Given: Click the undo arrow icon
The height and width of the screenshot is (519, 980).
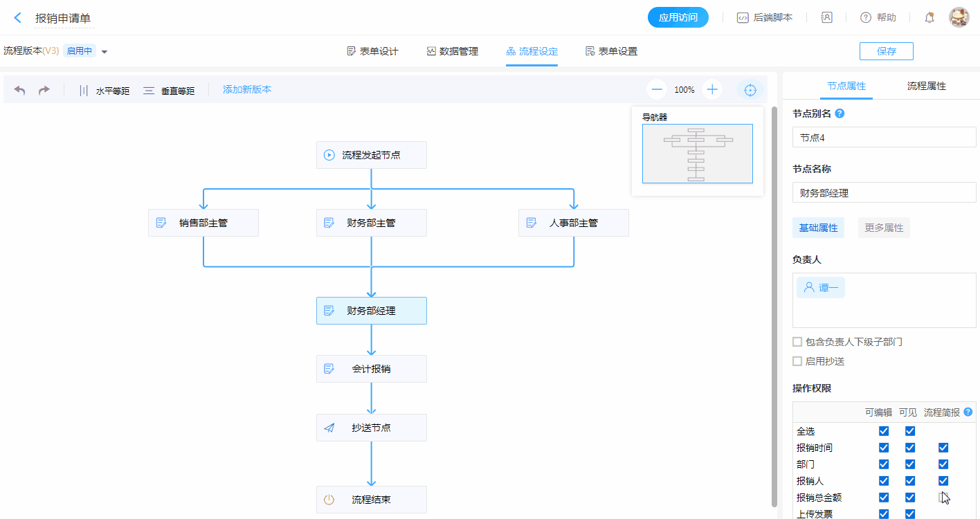Looking at the screenshot, I should 20,90.
